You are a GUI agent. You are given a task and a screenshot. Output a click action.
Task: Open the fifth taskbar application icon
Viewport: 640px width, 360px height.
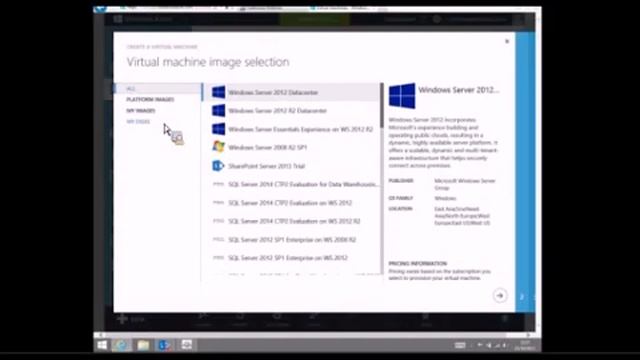click(187, 345)
